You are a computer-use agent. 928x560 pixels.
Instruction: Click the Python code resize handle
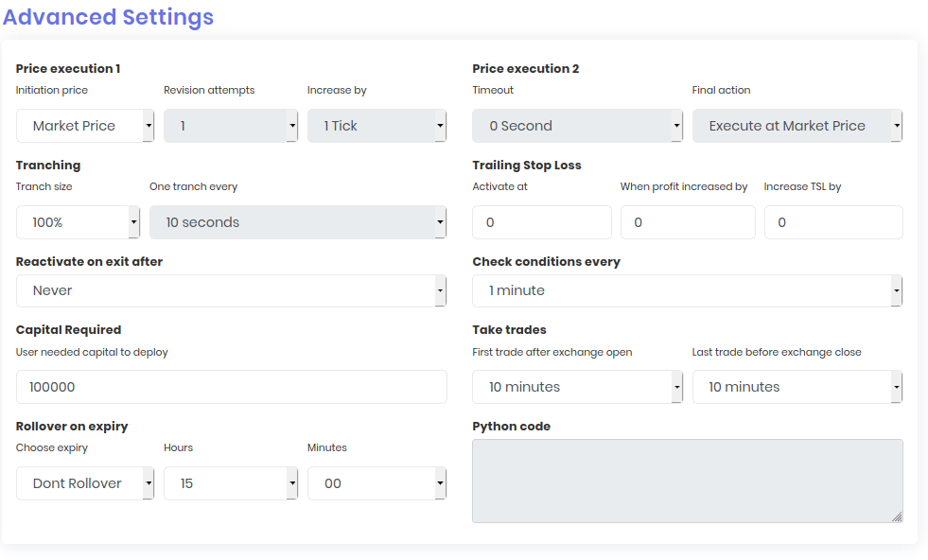pos(897,516)
